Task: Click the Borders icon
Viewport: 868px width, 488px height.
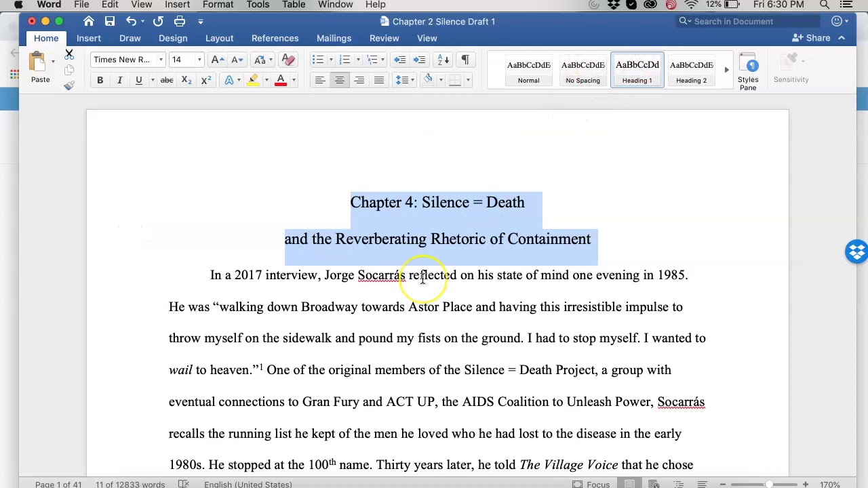Action: (x=455, y=80)
